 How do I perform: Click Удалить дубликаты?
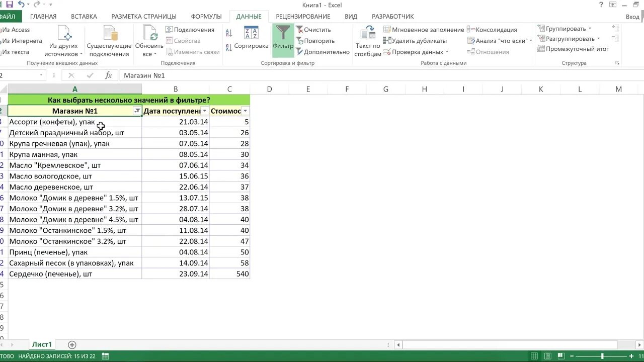[x=415, y=41]
